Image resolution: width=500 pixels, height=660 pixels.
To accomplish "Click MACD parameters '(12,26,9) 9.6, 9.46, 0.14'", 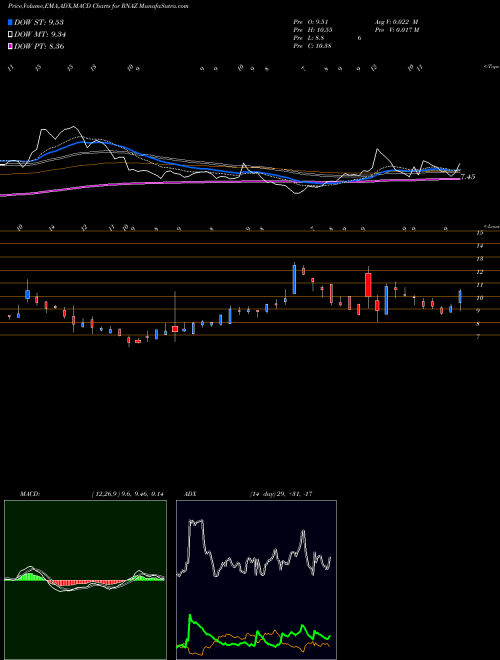I will click(128, 494).
